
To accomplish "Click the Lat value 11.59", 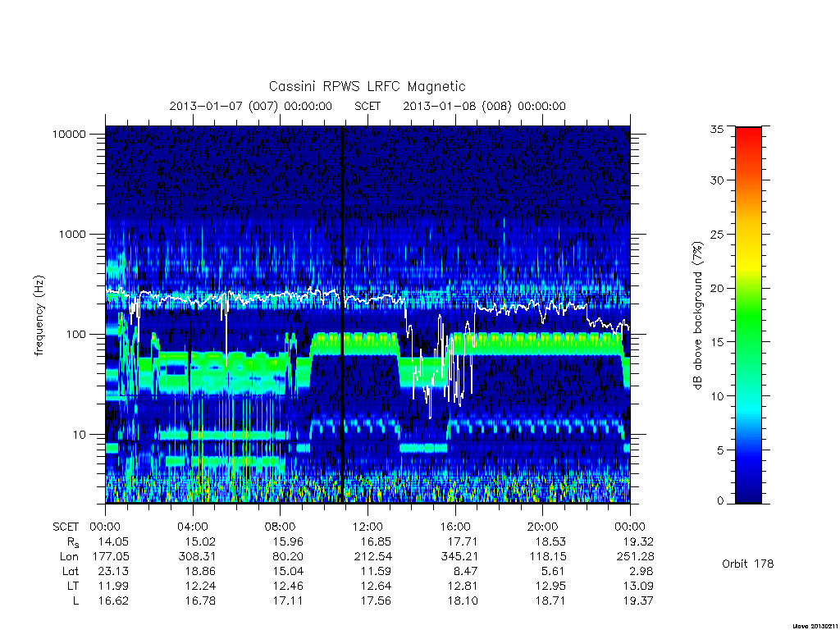I will coord(376,571).
